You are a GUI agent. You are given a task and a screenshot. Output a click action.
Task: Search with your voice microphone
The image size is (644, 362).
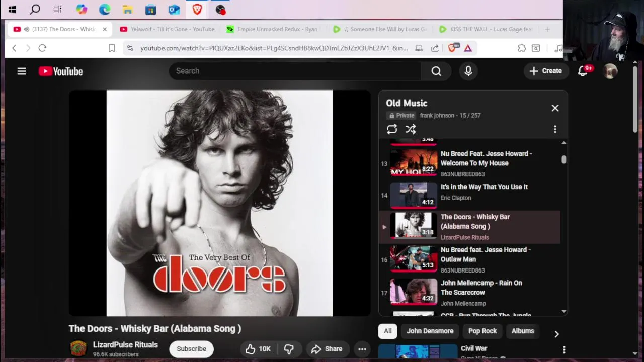click(x=468, y=71)
